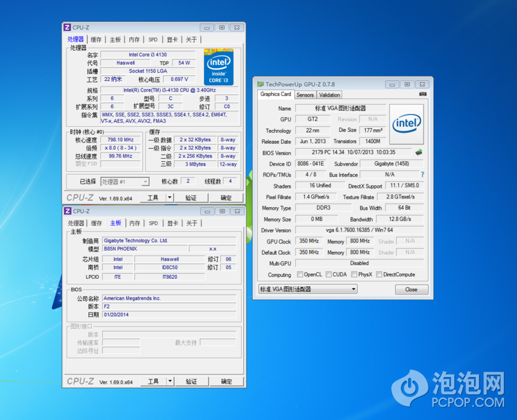Toggle the PhysX checkbox
The width and height of the screenshot is (517, 420).
point(354,275)
